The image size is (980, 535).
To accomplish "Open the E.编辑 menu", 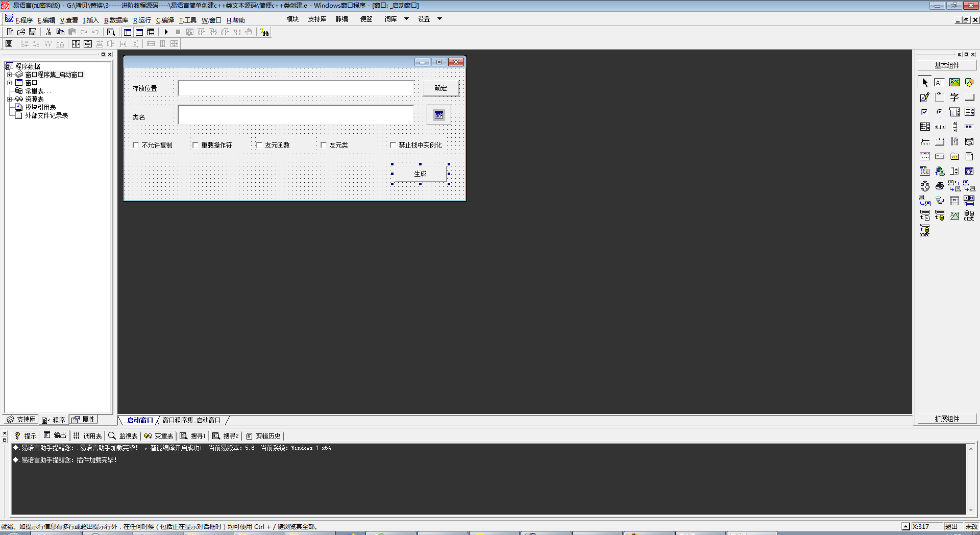I will [46, 20].
